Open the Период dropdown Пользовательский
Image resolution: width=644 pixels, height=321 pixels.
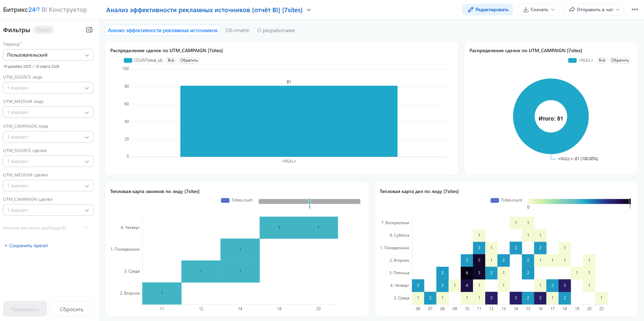(x=48, y=55)
